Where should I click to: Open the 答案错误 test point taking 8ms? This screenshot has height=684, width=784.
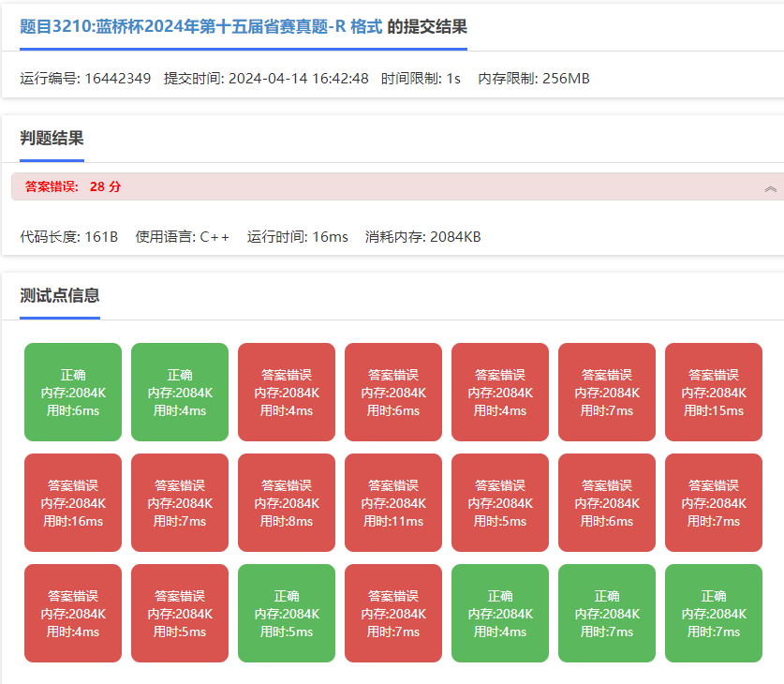click(x=287, y=502)
